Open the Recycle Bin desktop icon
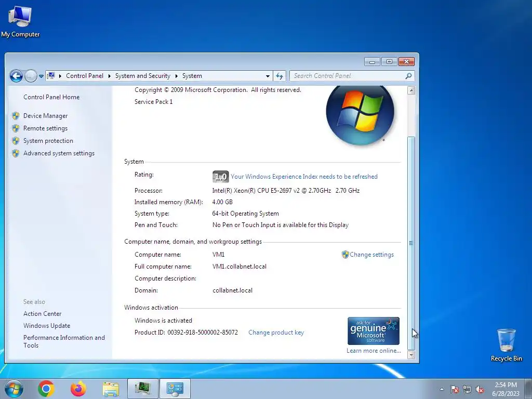Image resolution: width=532 pixels, height=399 pixels. (x=506, y=345)
